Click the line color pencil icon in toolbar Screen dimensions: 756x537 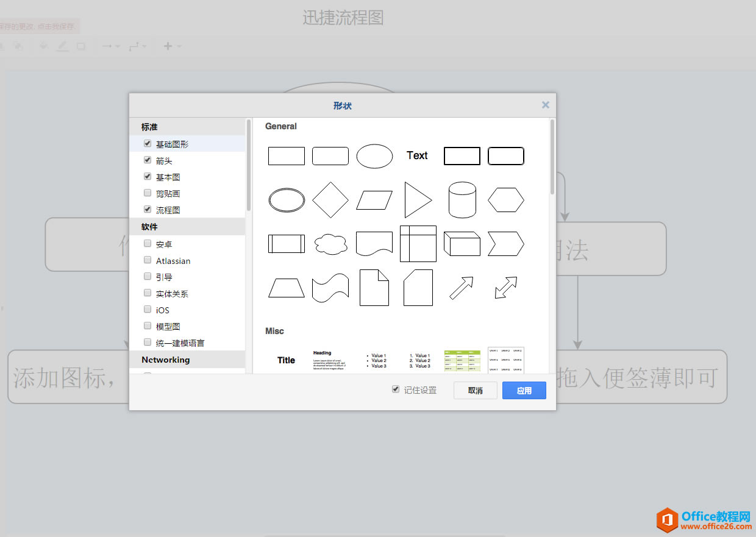[63, 46]
